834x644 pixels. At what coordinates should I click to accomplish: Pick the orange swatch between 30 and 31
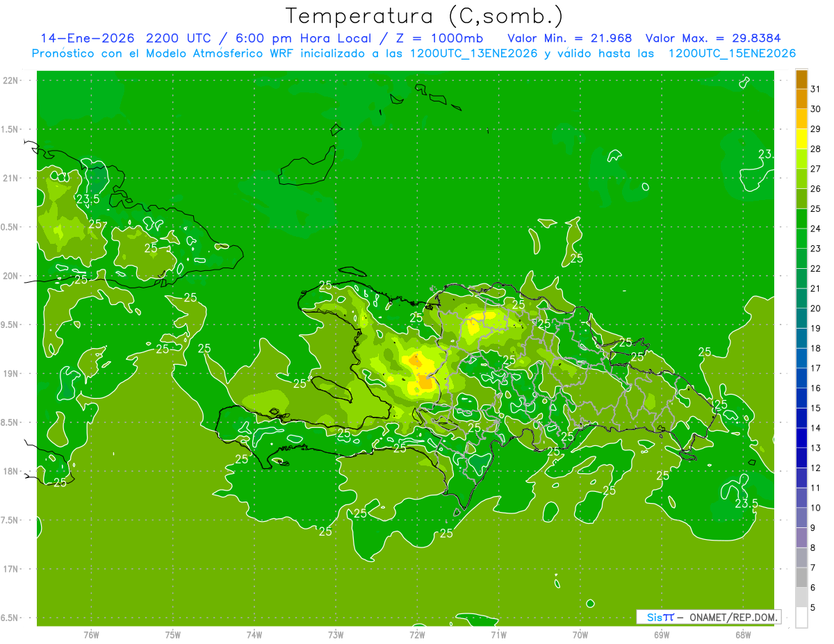point(801,99)
